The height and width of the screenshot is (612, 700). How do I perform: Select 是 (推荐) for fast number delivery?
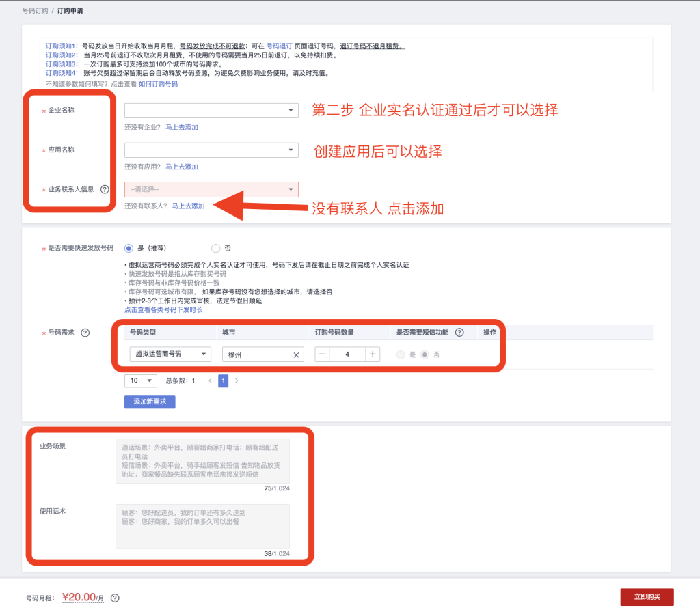pyautogui.click(x=129, y=248)
